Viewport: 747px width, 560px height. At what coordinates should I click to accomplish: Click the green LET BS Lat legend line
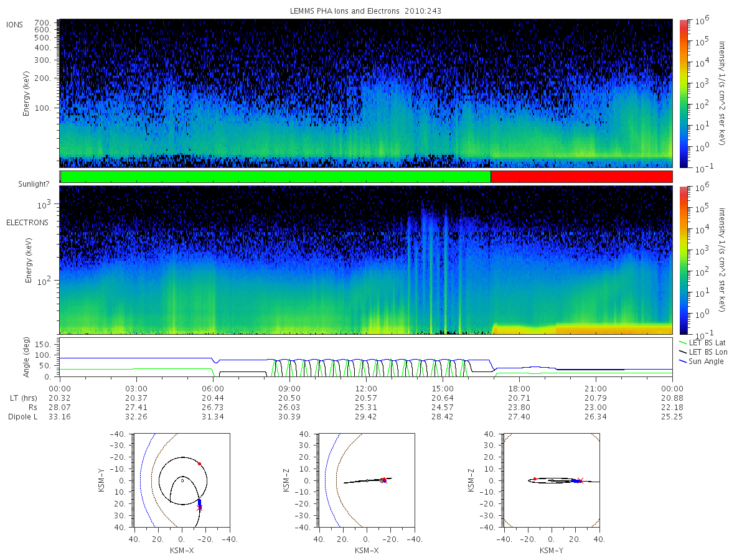[x=683, y=343]
